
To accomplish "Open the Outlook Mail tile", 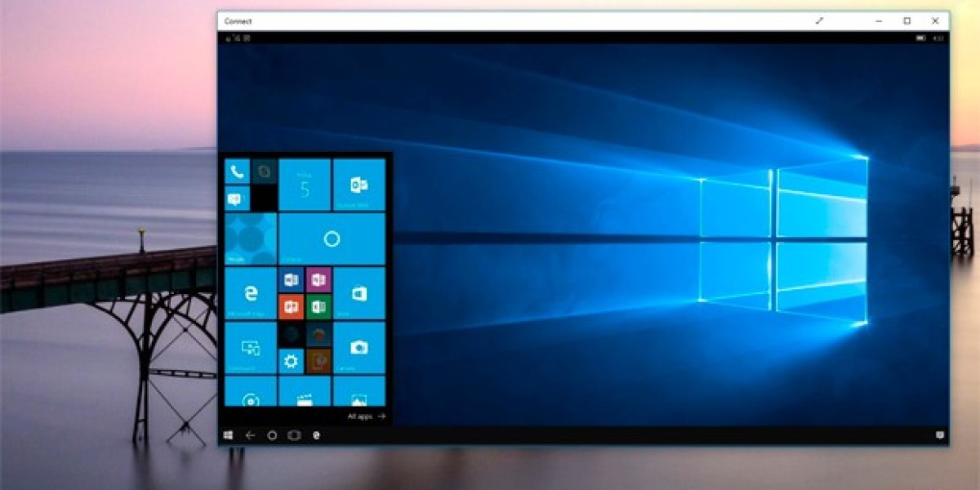I will 359,185.
